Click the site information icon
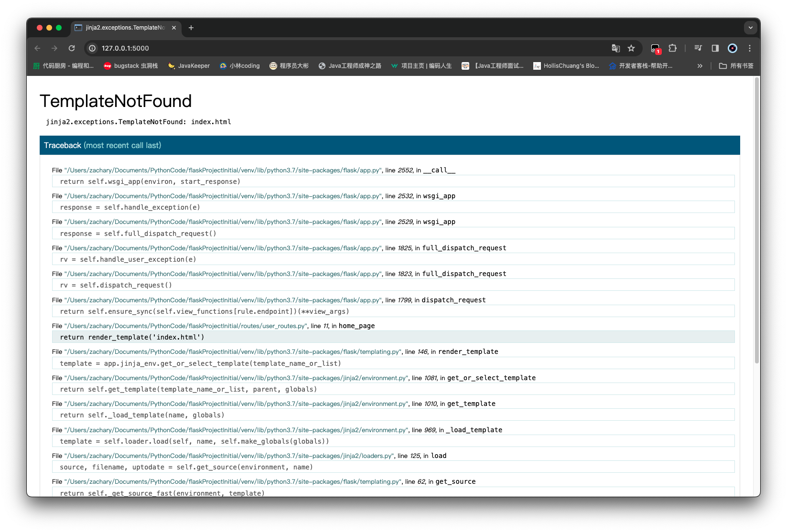The height and width of the screenshot is (532, 787). [x=93, y=48]
